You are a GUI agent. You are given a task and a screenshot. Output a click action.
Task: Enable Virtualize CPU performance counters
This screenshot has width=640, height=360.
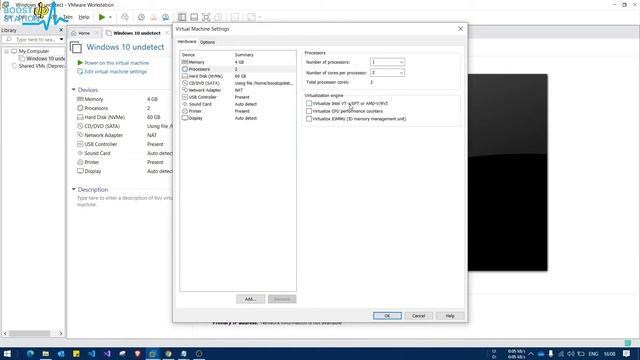(x=309, y=111)
